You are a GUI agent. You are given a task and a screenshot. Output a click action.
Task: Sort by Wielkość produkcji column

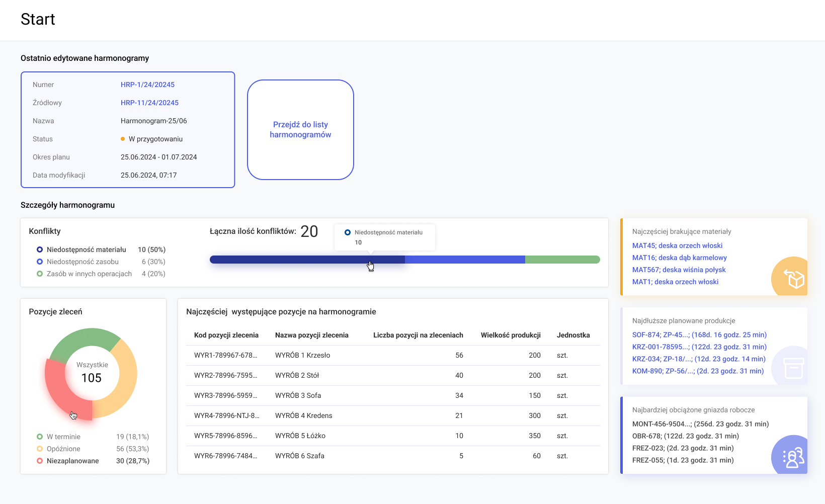511,335
